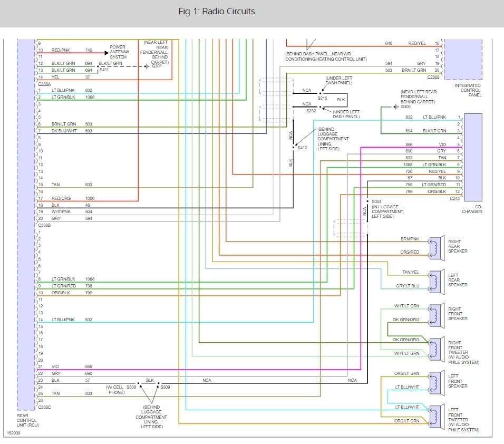Click the 'ORG/RED' speaker wire label

point(410,252)
